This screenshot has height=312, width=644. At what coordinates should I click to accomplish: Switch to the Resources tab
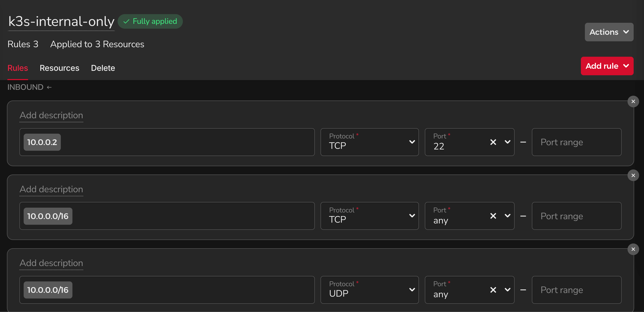[60, 68]
